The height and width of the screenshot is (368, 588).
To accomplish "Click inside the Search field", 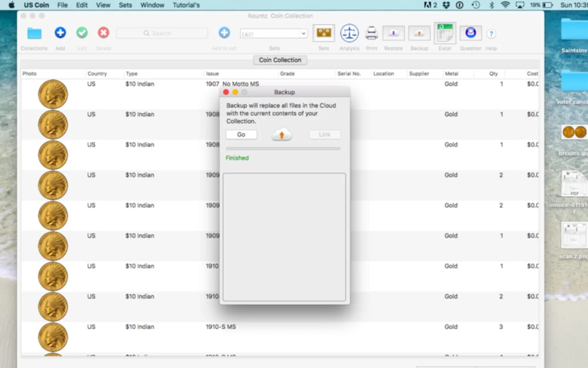I will [x=162, y=33].
